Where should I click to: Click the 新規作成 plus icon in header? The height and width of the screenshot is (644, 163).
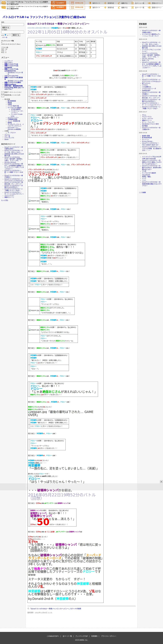pyautogui.click(x=105, y=8)
